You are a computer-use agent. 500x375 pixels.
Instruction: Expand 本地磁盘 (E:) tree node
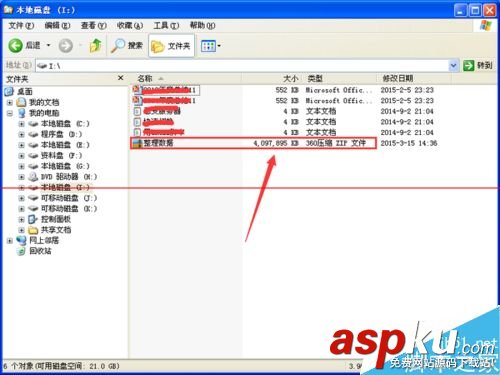21,145
